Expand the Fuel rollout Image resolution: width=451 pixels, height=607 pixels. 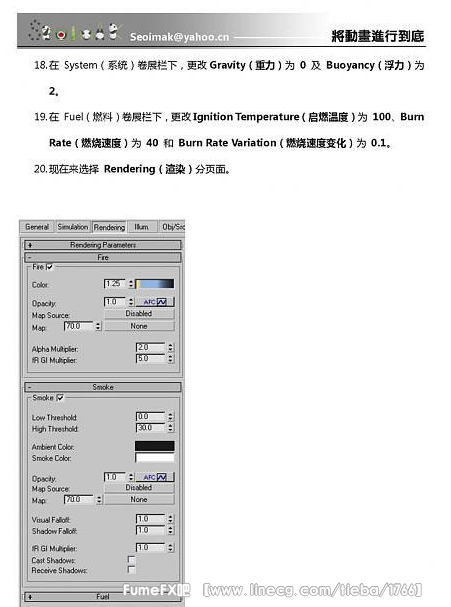coord(103,596)
